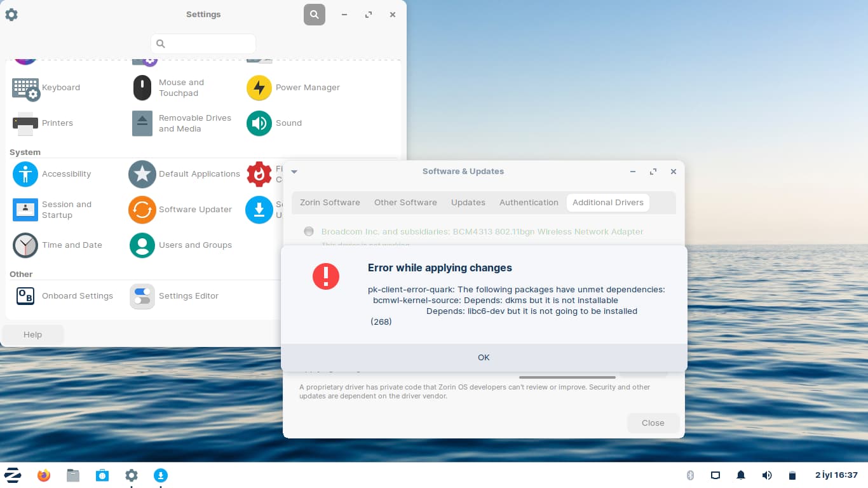Open Time and Date settings
868x488 pixels.
coord(57,245)
